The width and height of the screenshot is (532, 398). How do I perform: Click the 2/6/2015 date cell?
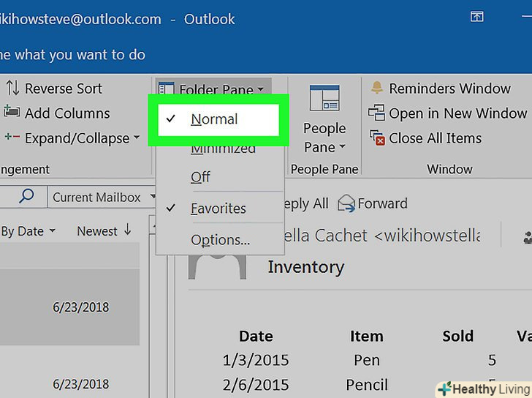click(x=256, y=385)
